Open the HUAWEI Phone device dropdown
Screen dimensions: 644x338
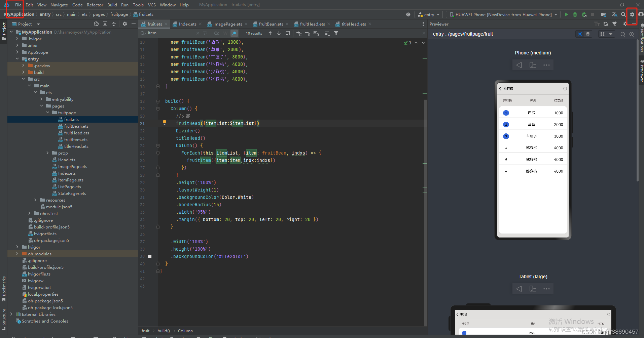coord(503,14)
